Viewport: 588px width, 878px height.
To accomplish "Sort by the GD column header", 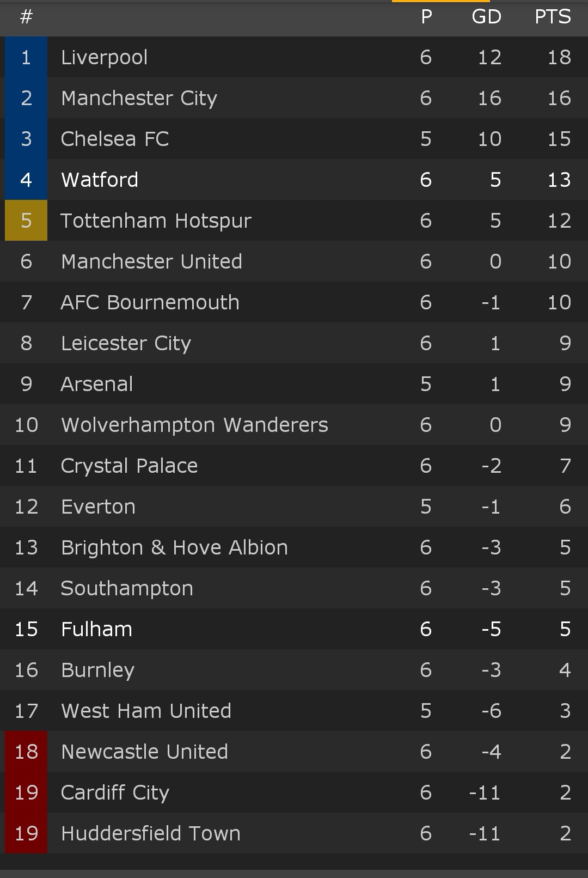I will [486, 17].
